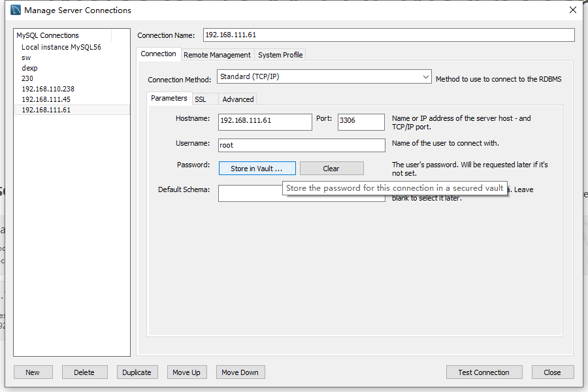This screenshot has height=392, width=588.
Task: Click the Connection Method label
Action: [179, 80]
